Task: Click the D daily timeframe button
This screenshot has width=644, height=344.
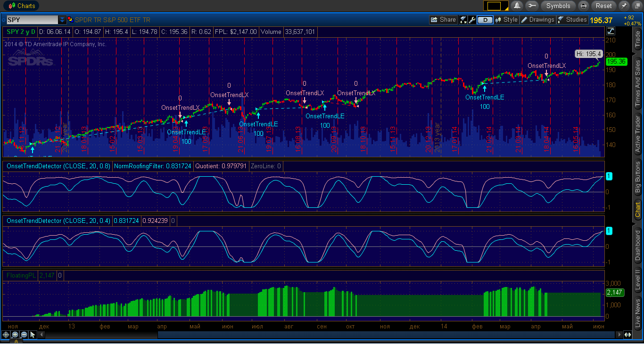Action: pyautogui.click(x=485, y=20)
